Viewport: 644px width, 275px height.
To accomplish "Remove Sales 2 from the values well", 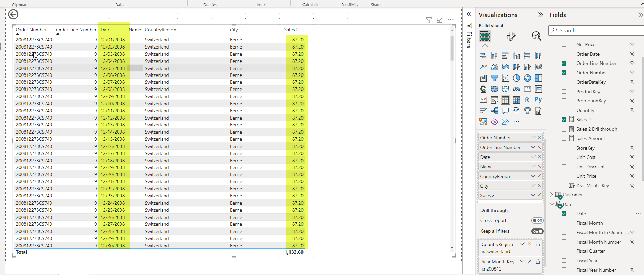I will coord(539,195).
